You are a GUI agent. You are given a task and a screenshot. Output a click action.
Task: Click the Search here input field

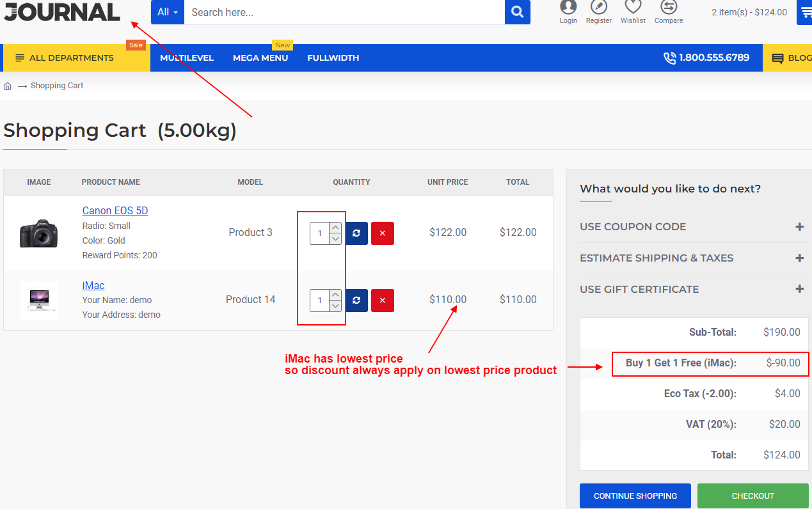pyautogui.click(x=344, y=12)
